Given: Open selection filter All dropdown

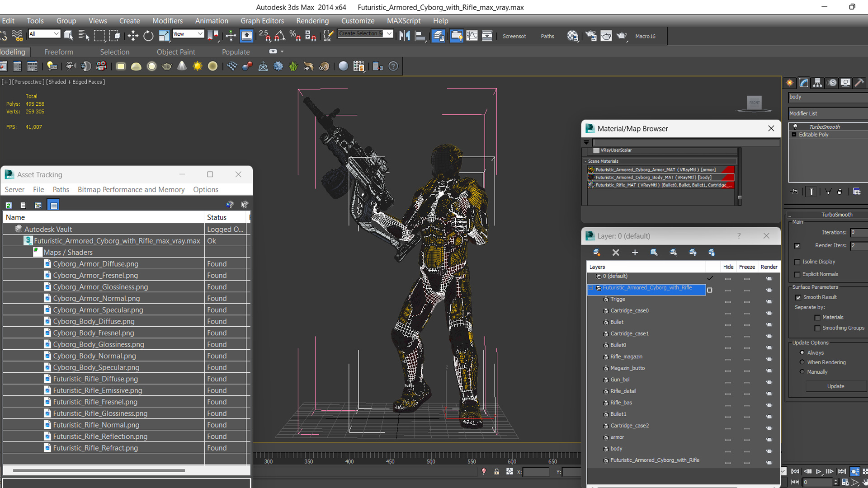Looking at the screenshot, I should point(44,34).
